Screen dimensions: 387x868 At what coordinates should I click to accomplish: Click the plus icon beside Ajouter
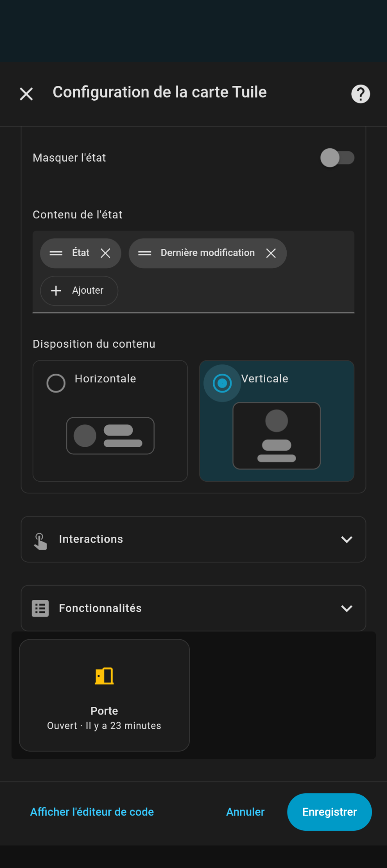tap(56, 291)
